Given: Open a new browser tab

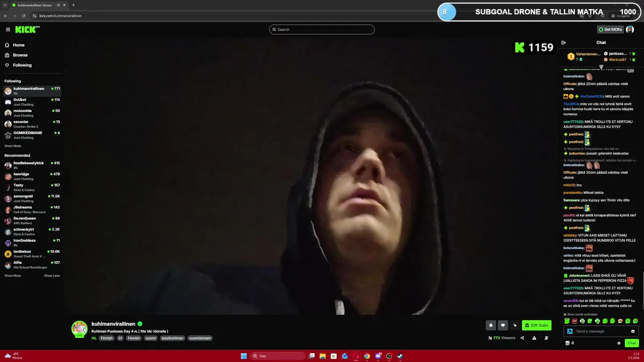Looking at the screenshot, I should pos(73,5).
